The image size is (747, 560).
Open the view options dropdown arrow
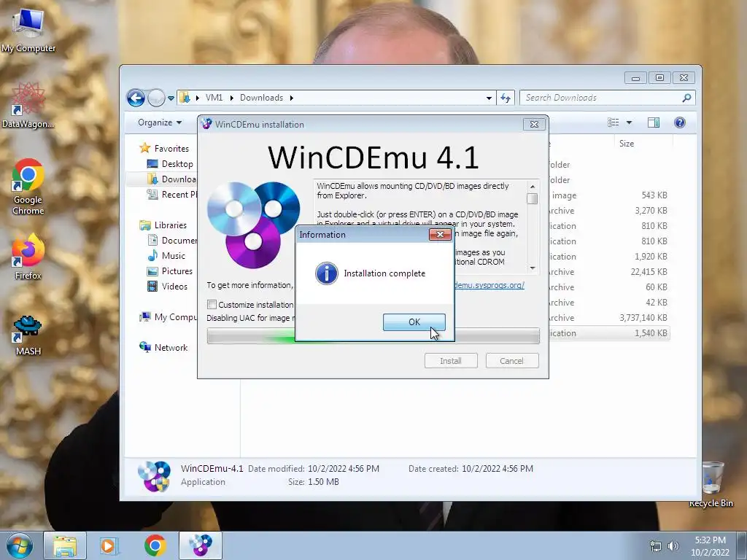[x=629, y=122]
